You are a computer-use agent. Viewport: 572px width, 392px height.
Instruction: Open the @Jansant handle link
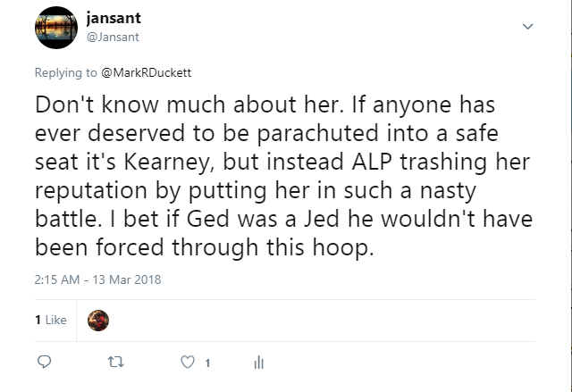coord(113,37)
